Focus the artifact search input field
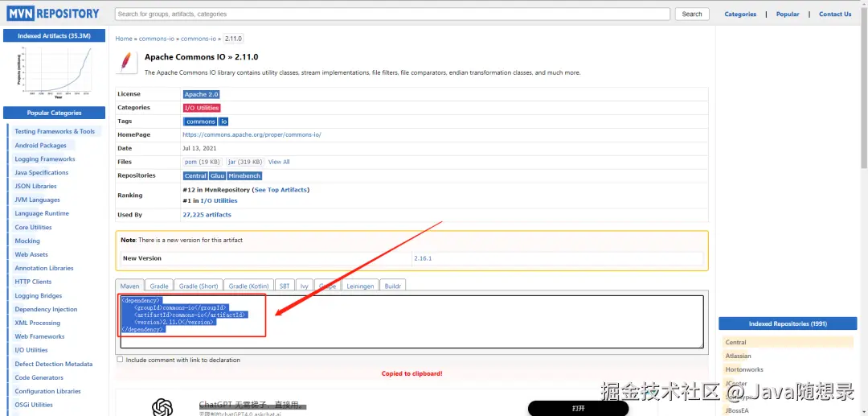 [392, 14]
